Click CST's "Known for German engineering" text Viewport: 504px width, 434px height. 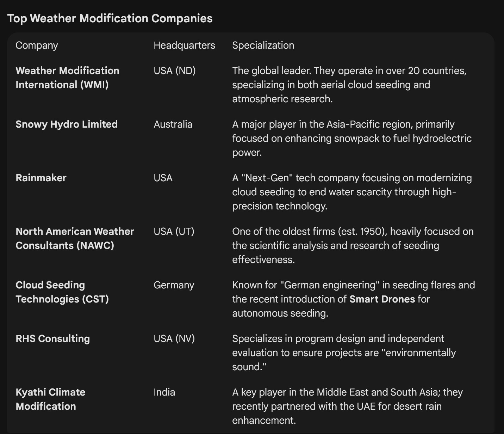tap(354, 299)
